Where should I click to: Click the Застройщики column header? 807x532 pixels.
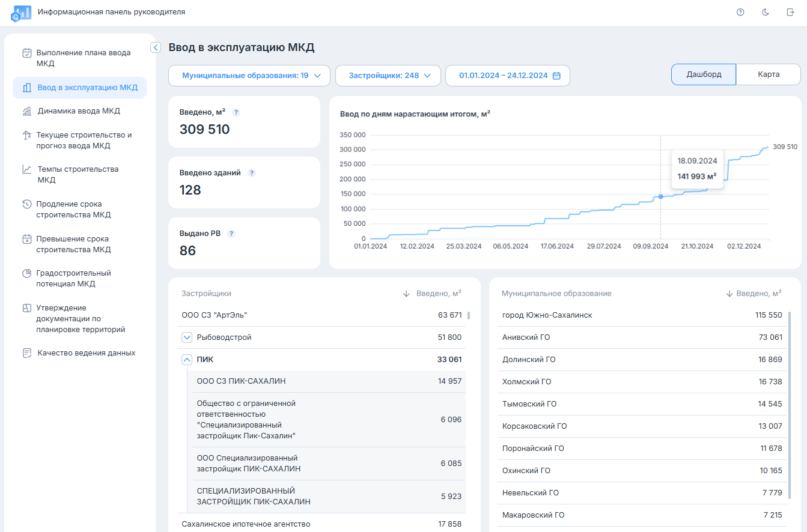click(206, 294)
